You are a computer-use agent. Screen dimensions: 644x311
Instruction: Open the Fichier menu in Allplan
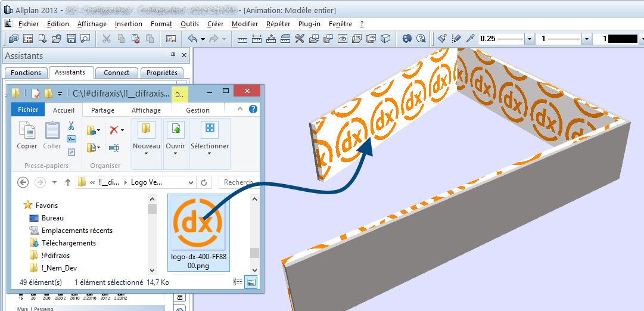pyautogui.click(x=29, y=24)
